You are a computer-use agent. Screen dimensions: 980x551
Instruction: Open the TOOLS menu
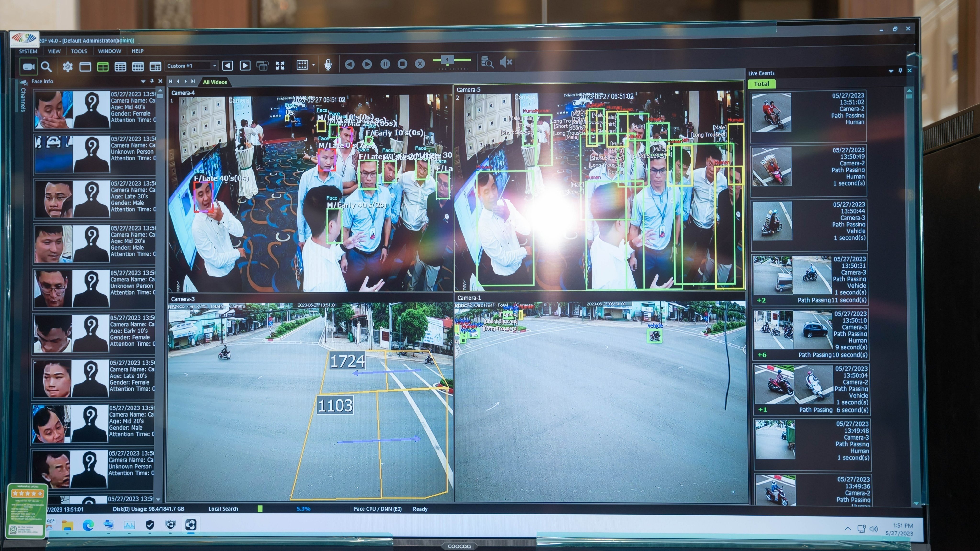pyautogui.click(x=79, y=51)
